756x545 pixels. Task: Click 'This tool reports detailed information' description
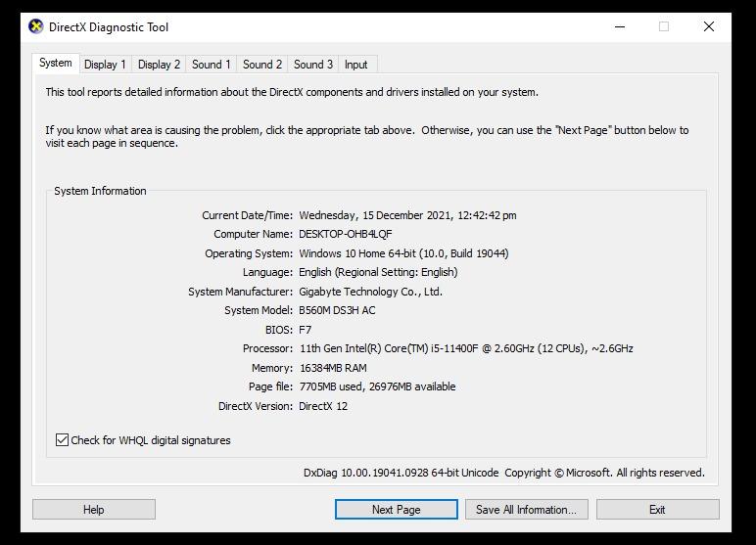292,92
